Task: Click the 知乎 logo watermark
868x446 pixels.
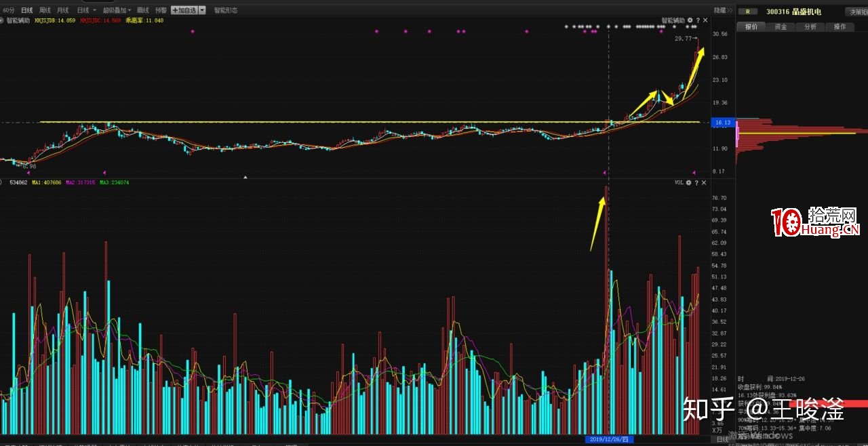Action: coord(708,410)
